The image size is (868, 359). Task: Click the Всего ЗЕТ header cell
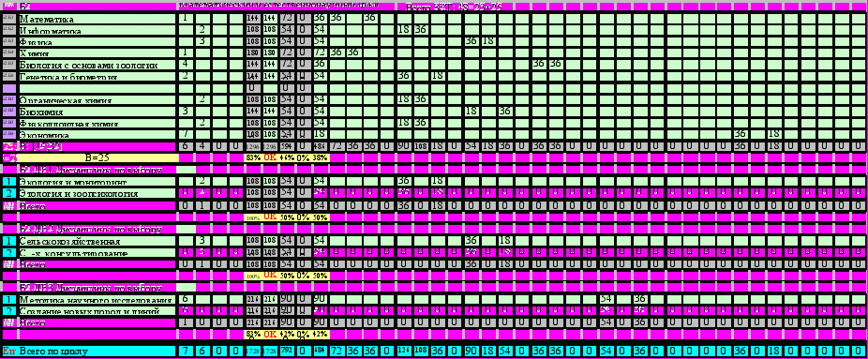point(454,7)
